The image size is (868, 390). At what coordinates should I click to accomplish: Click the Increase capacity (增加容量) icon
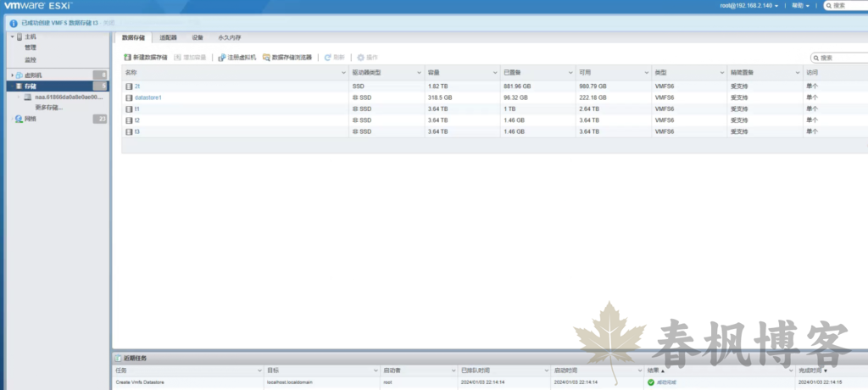[178, 58]
